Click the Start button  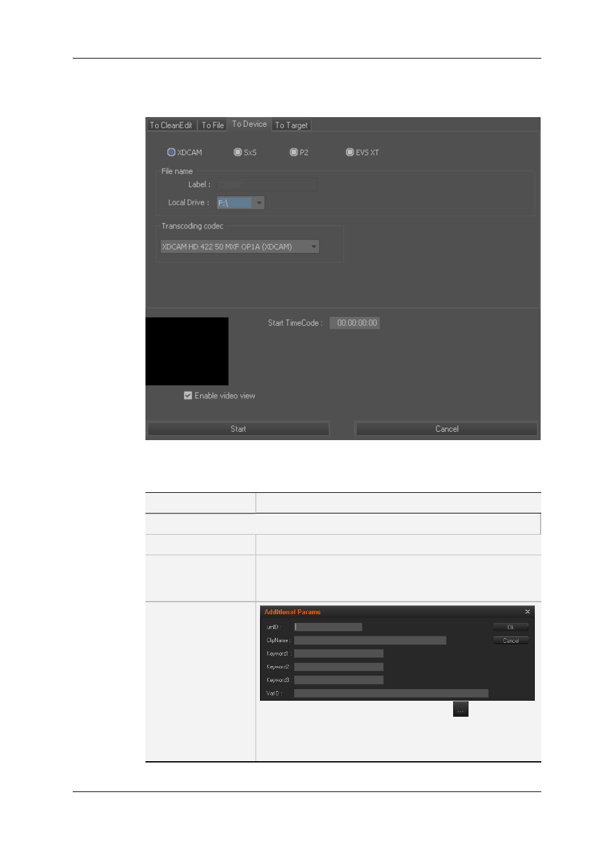tap(238, 429)
